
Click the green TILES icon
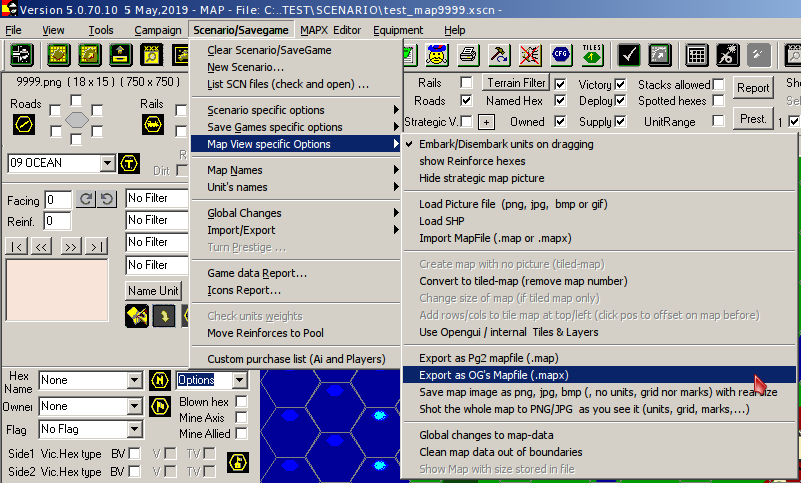tap(592, 54)
